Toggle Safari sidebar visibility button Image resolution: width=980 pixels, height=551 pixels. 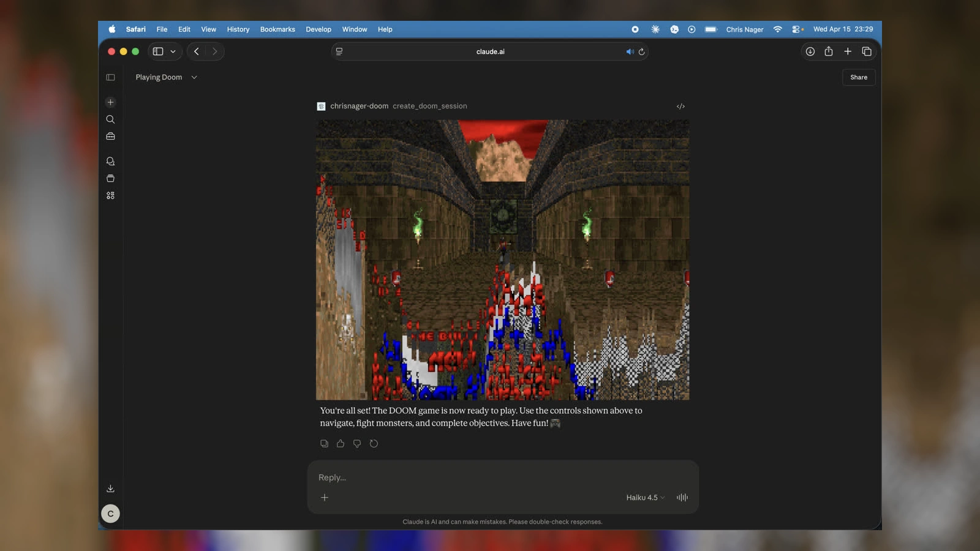click(158, 51)
